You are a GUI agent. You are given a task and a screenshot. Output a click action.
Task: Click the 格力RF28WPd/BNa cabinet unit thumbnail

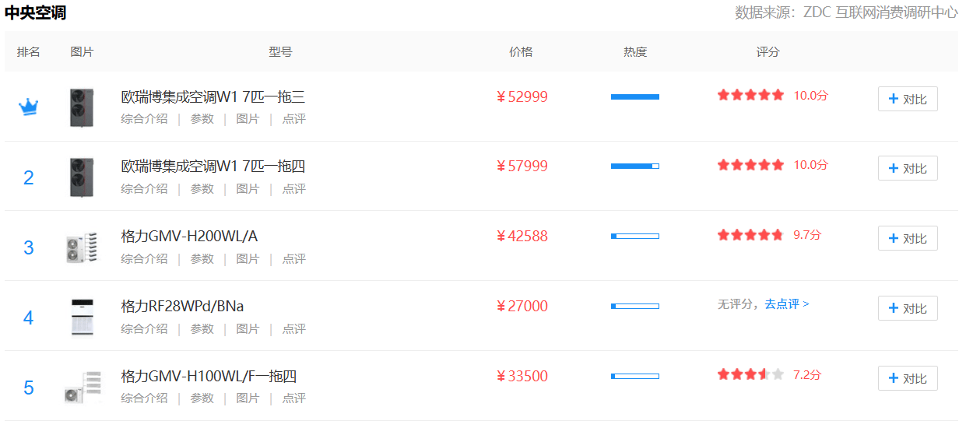tap(81, 317)
